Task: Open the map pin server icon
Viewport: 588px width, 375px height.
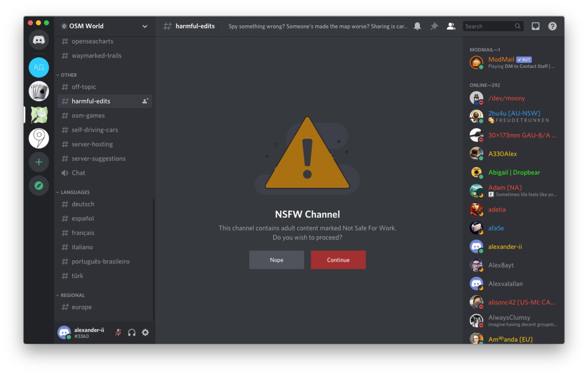Action: [39, 138]
